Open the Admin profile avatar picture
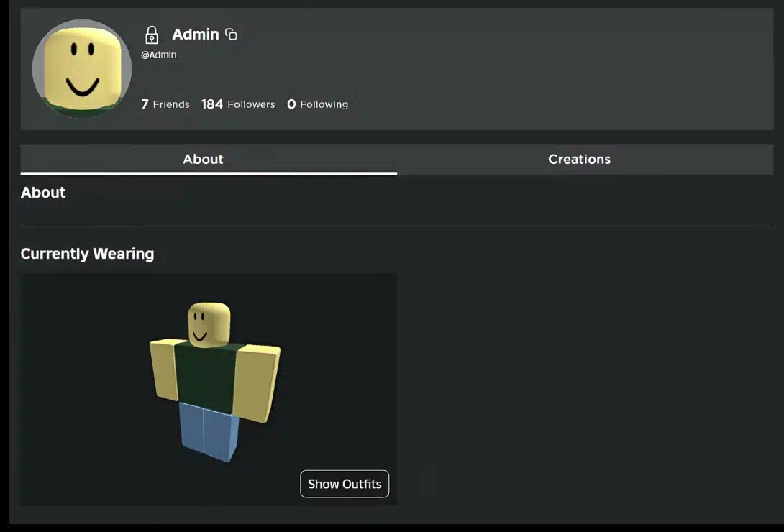Image resolution: width=784 pixels, height=532 pixels. coord(82,69)
